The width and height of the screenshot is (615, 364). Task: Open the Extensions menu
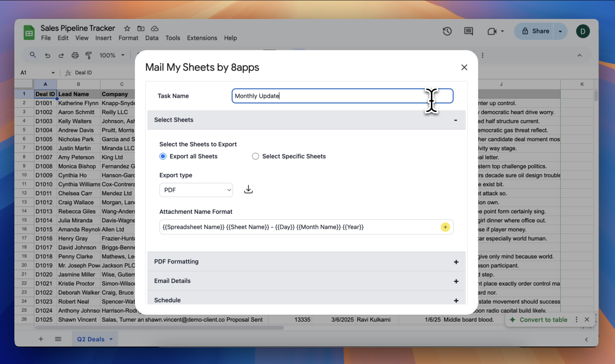tap(202, 38)
